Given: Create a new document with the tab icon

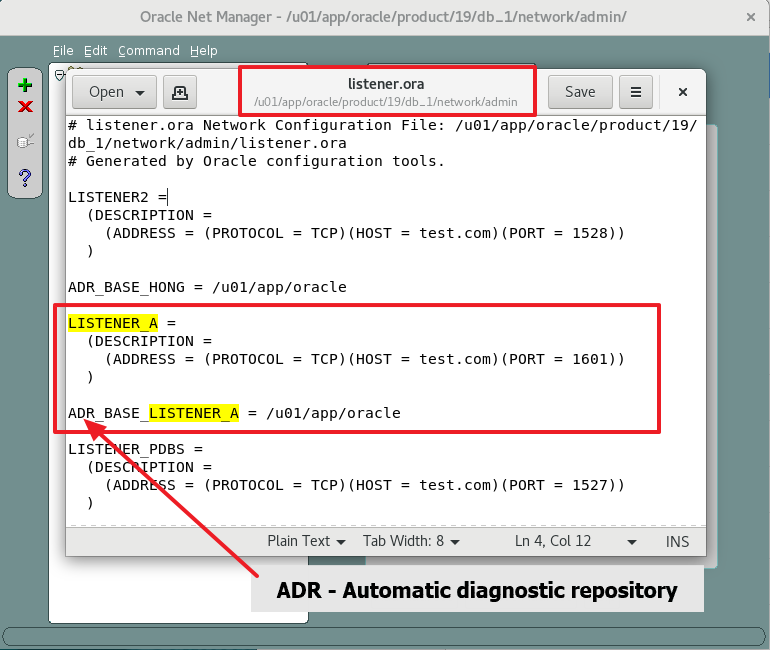Looking at the screenshot, I should 180,92.
